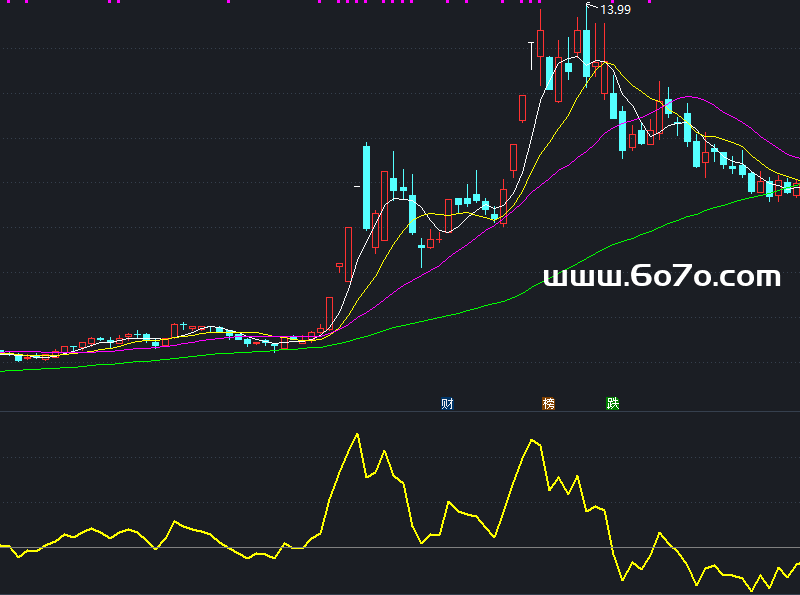Open the www.6o7o.com watermark link
Viewport: 800px width, 595px height.
tap(661, 276)
